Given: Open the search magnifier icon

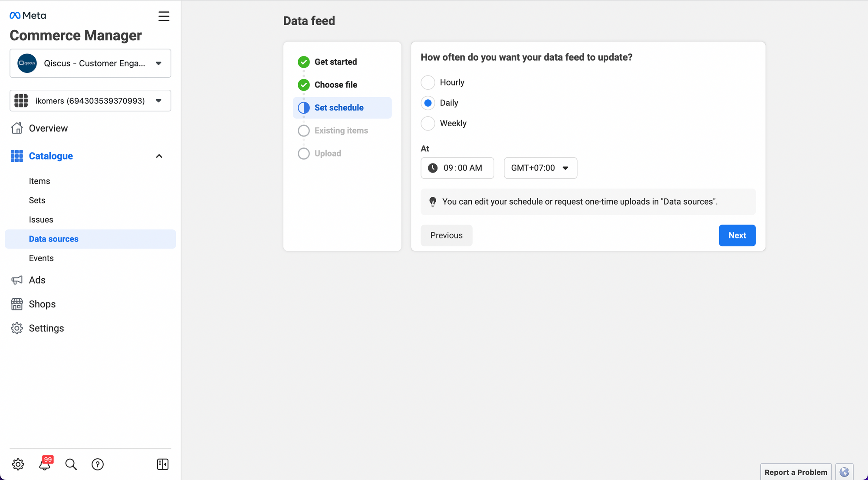Looking at the screenshot, I should (71, 464).
